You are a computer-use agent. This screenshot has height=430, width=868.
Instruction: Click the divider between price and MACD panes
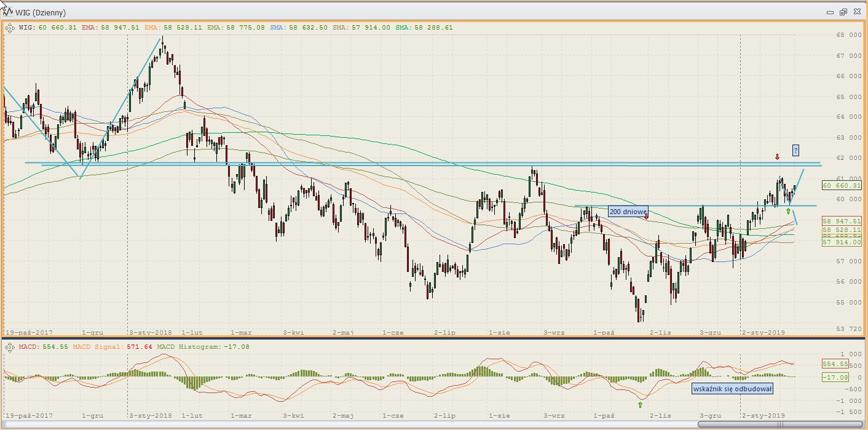pos(434,338)
